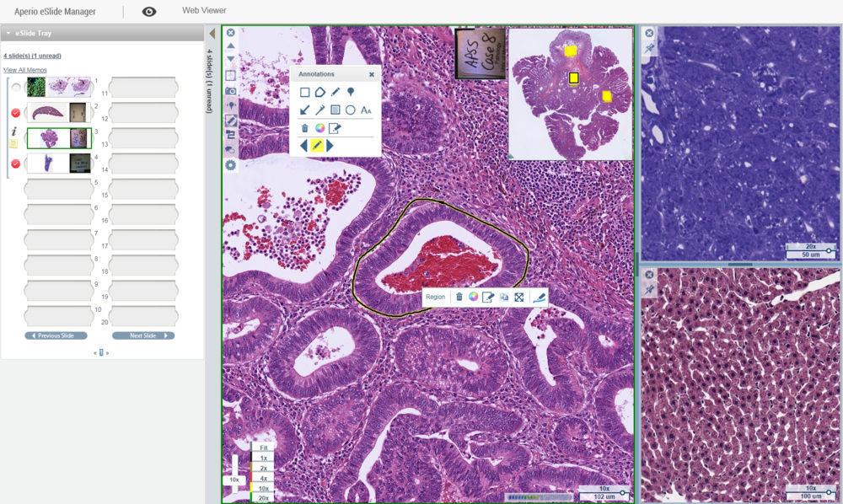Pick the pin drop annotation tool

[x=350, y=92]
